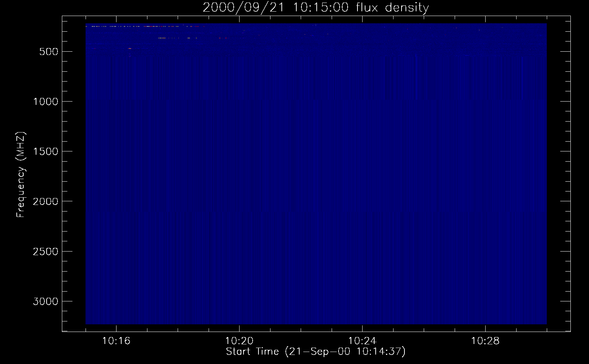Click the 10:16 time tick label
This screenshot has height=364, width=589.
click(116, 341)
